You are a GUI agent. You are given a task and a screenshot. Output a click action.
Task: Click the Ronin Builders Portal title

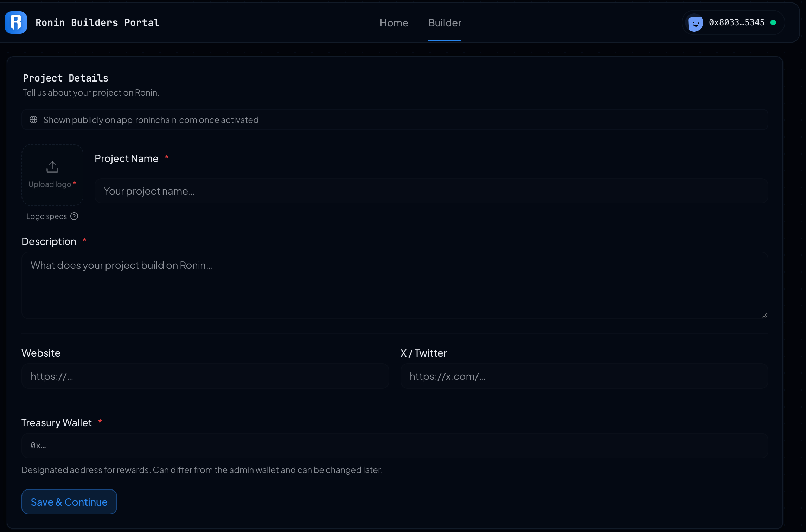point(97,22)
